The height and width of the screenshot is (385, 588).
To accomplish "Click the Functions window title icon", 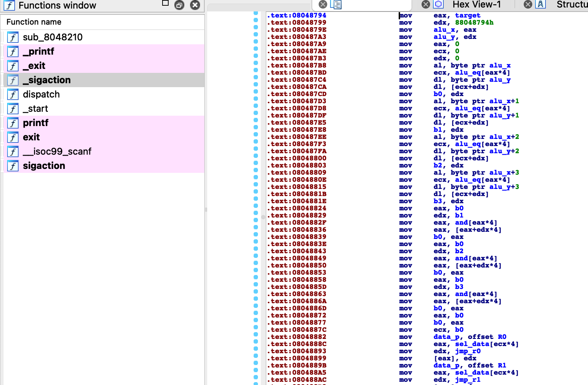I will tap(9, 5).
